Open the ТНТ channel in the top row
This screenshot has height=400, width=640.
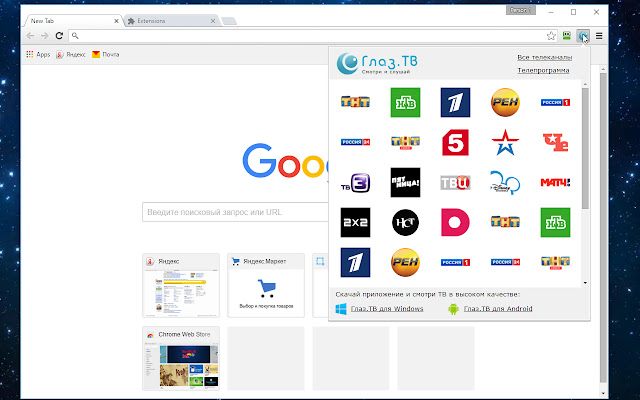tap(356, 102)
